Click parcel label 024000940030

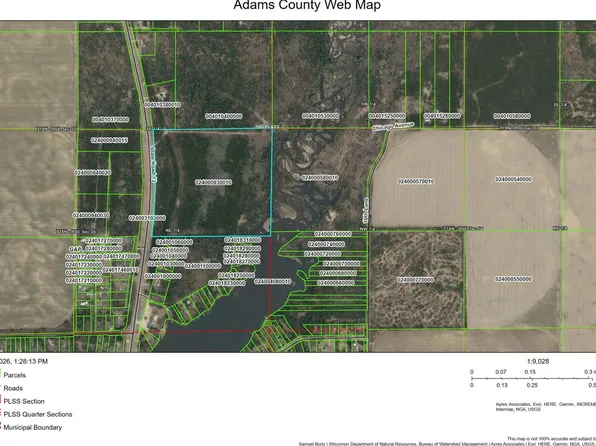(x=91, y=215)
